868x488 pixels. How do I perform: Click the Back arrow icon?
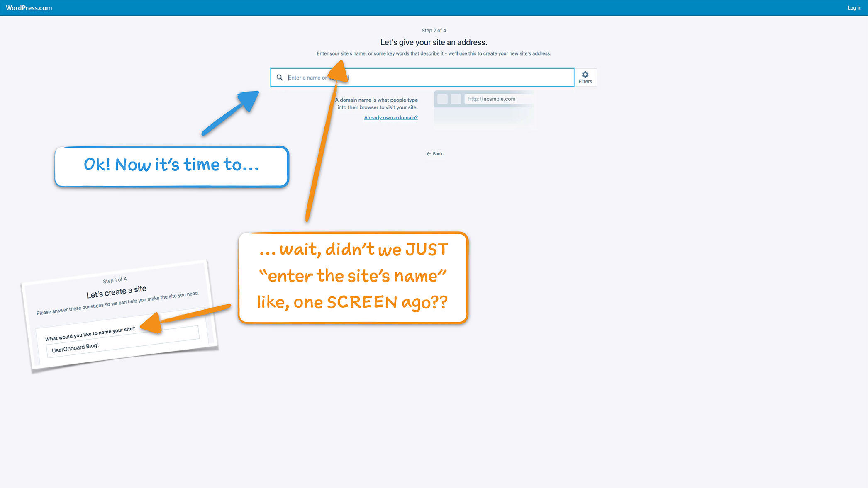pos(428,154)
